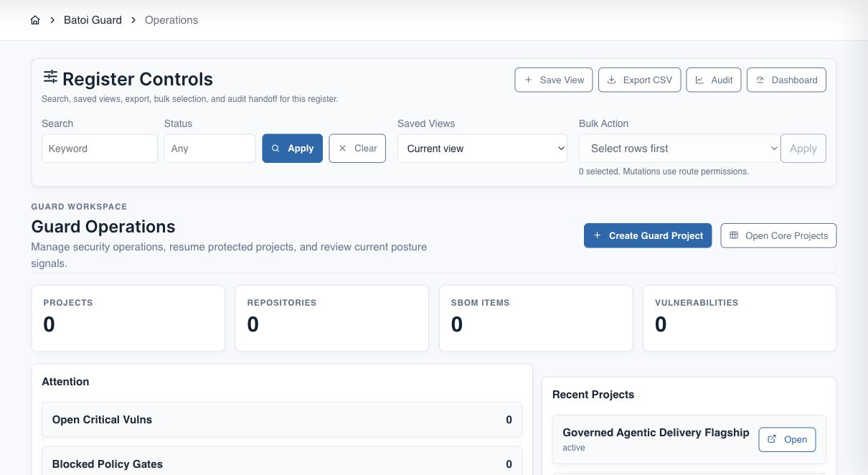Viewport: 868px width, 475px height.
Task: Click magnifier icon in blue Apply button
Action: pyautogui.click(x=275, y=149)
